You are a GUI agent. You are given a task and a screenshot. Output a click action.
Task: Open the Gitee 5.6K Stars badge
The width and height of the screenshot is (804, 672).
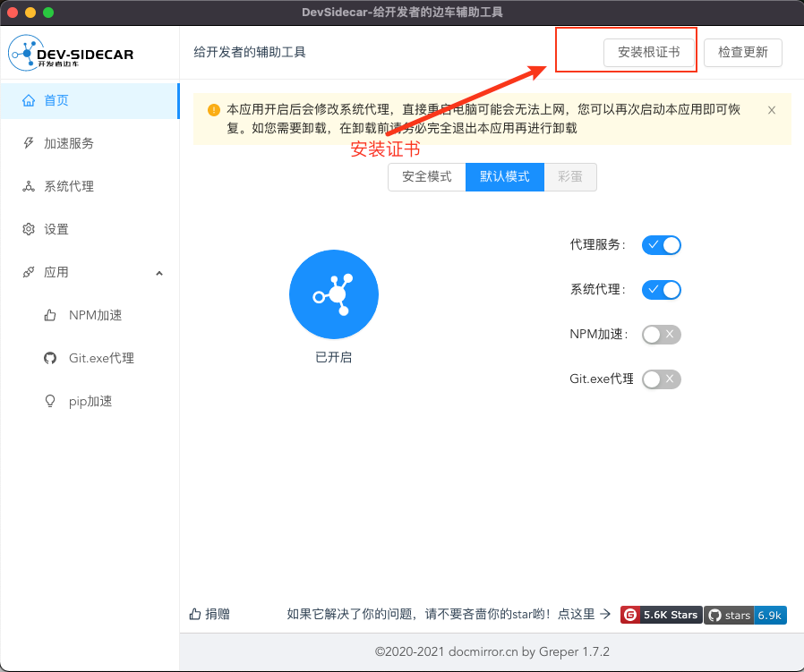coord(661,615)
